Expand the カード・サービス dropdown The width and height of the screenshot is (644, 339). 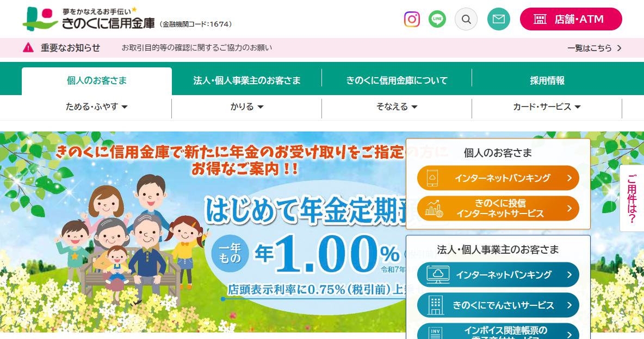point(547,106)
